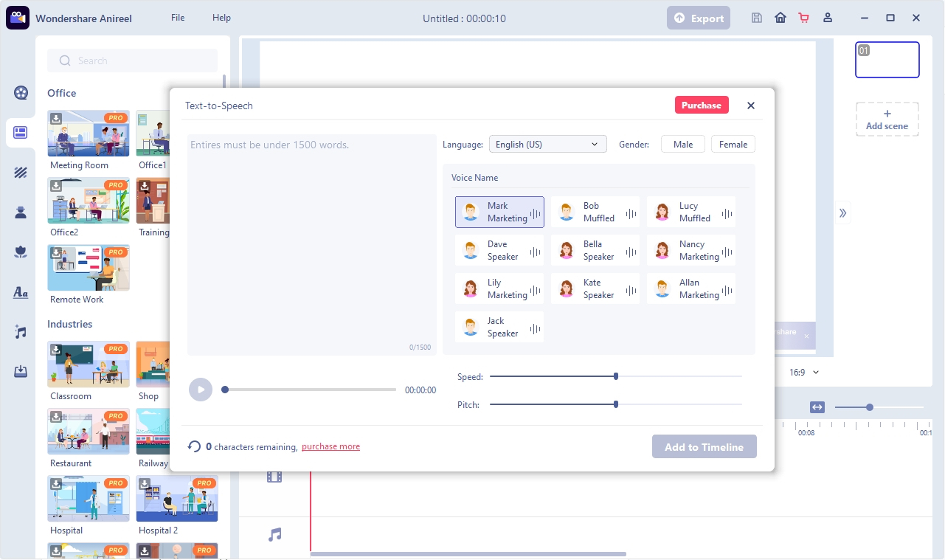945x560 pixels.
Task: Open the user account icon
Action: pyautogui.click(x=828, y=18)
